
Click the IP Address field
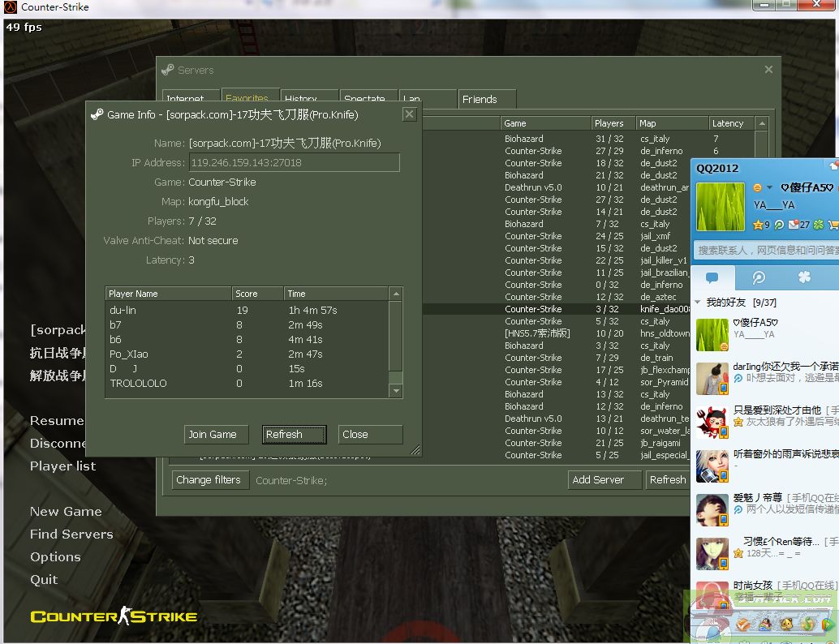tap(294, 162)
